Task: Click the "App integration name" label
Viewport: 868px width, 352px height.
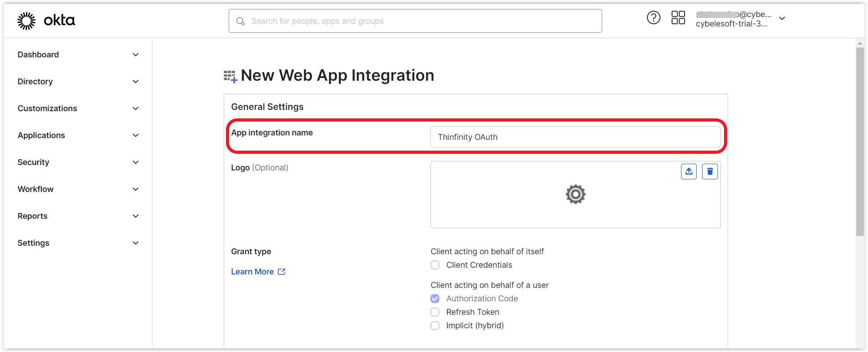Action: click(x=272, y=133)
